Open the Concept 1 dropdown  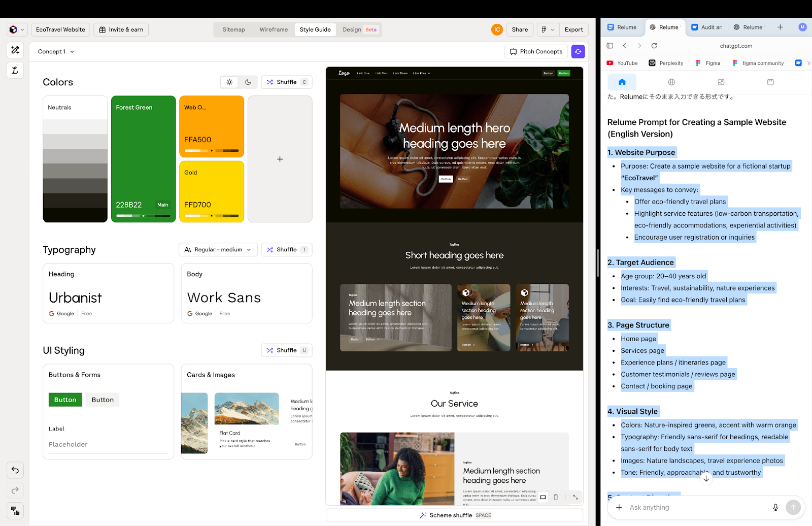click(56, 51)
